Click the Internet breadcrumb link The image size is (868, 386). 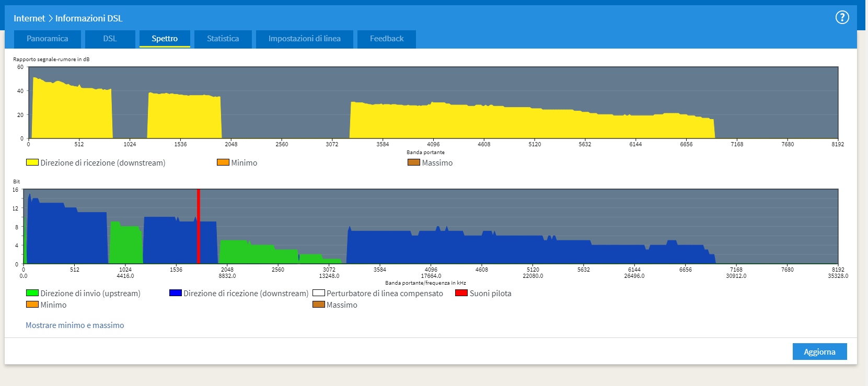pyautogui.click(x=29, y=18)
